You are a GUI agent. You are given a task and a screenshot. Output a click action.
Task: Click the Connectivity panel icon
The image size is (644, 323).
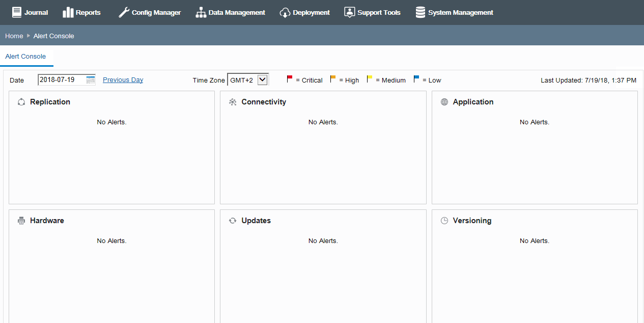(x=233, y=102)
